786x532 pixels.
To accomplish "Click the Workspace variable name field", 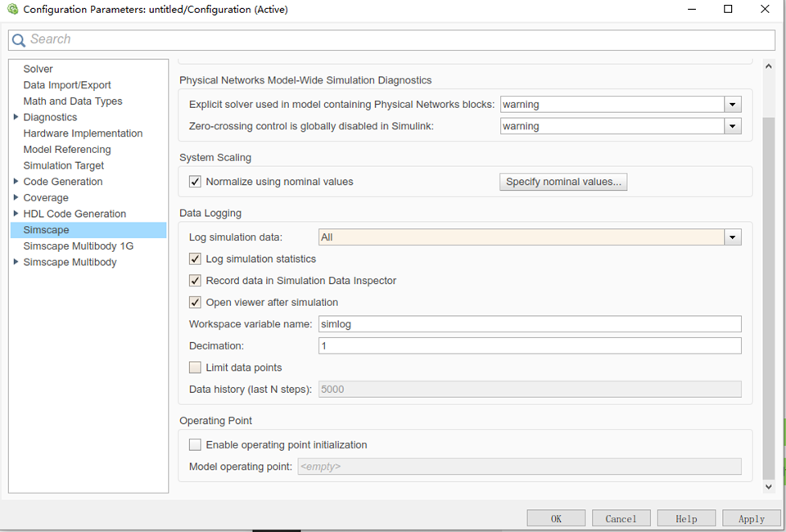I will click(x=530, y=324).
